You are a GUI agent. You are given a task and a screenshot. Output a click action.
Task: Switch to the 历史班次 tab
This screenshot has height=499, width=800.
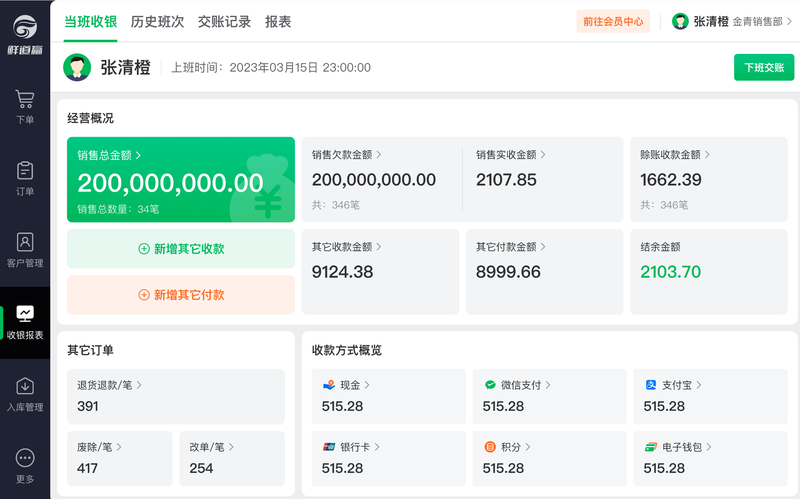click(x=157, y=21)
